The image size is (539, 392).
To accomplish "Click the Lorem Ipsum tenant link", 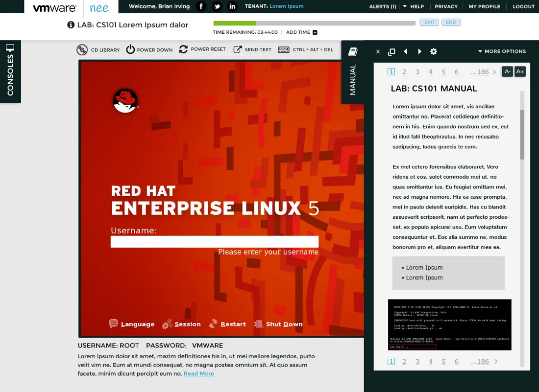I will (x=286, y=6).
